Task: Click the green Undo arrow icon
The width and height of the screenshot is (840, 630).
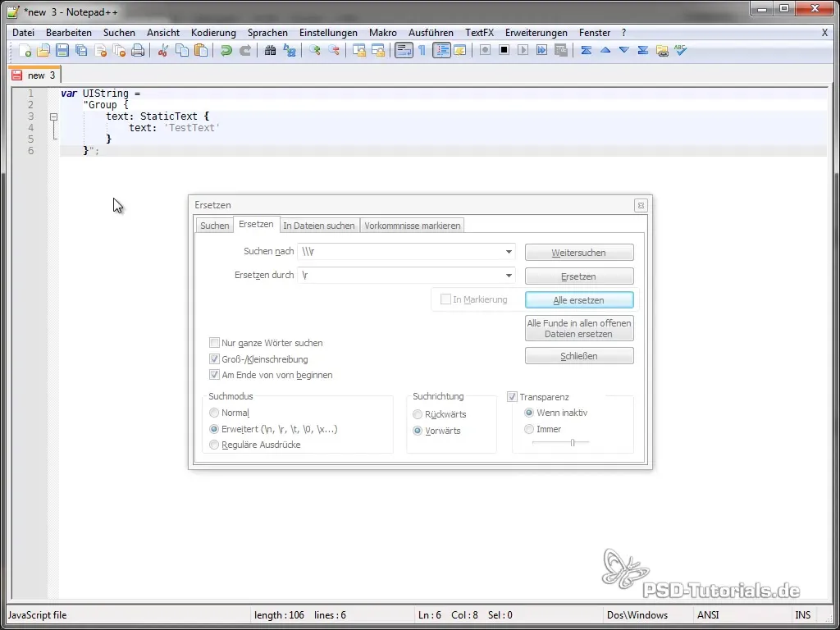Action: (226, 51)
